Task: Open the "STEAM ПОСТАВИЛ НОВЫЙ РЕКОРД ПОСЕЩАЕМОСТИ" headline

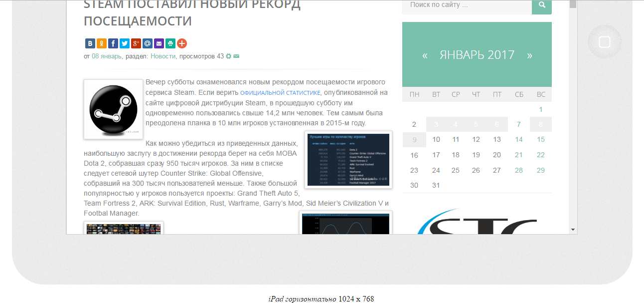Action: [x=192, y=13]
